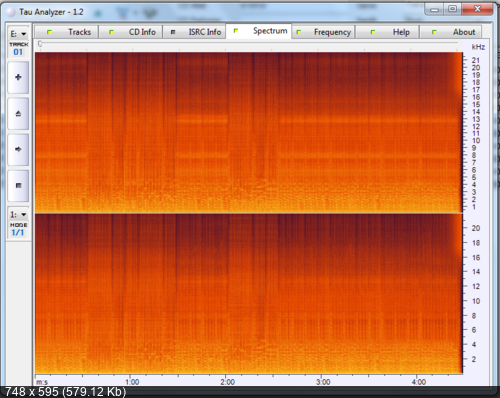The width and height of the screenshot is (500, 398).
Task: Click the plus button in the left panel
Action: tap(18, 77)
